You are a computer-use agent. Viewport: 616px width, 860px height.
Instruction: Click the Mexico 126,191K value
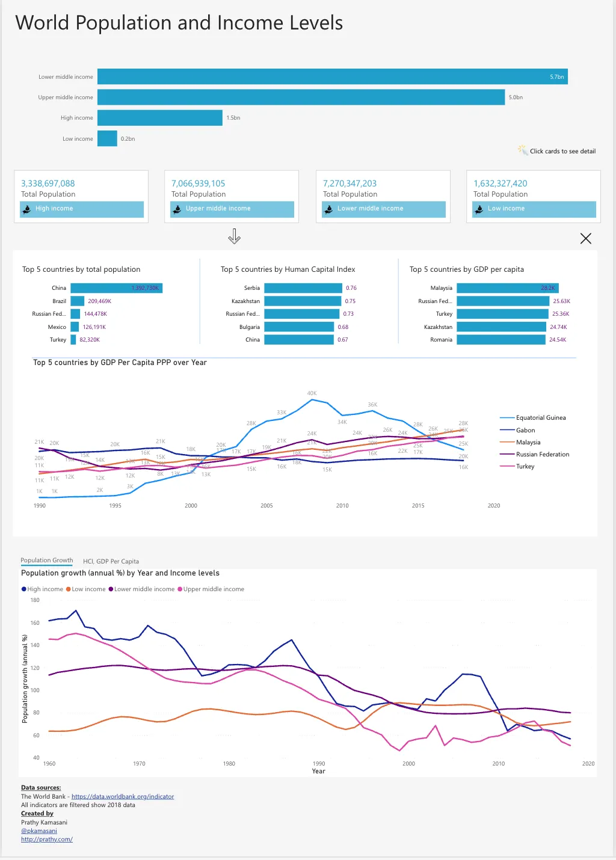click(94, 327)
